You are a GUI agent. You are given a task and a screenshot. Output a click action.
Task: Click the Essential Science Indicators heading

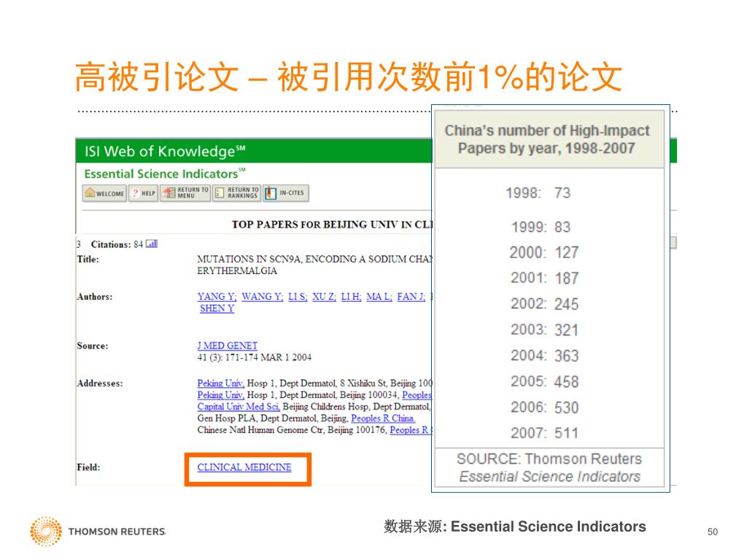[x=165, y=174]
